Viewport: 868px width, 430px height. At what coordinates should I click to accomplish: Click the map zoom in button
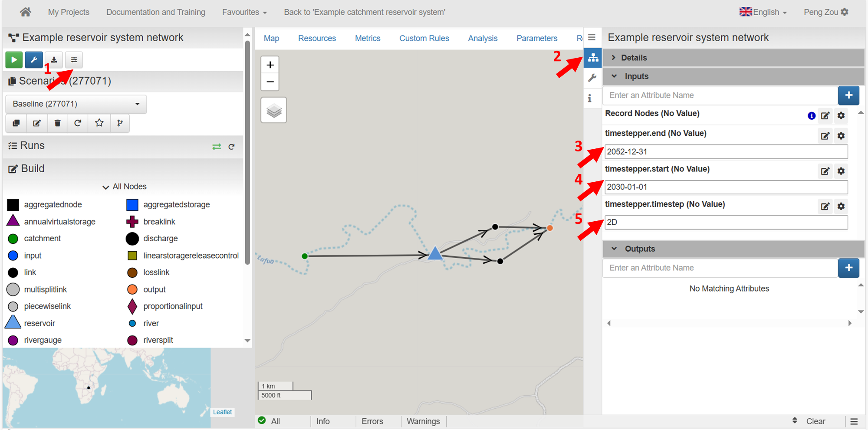(x=270, y=65)
